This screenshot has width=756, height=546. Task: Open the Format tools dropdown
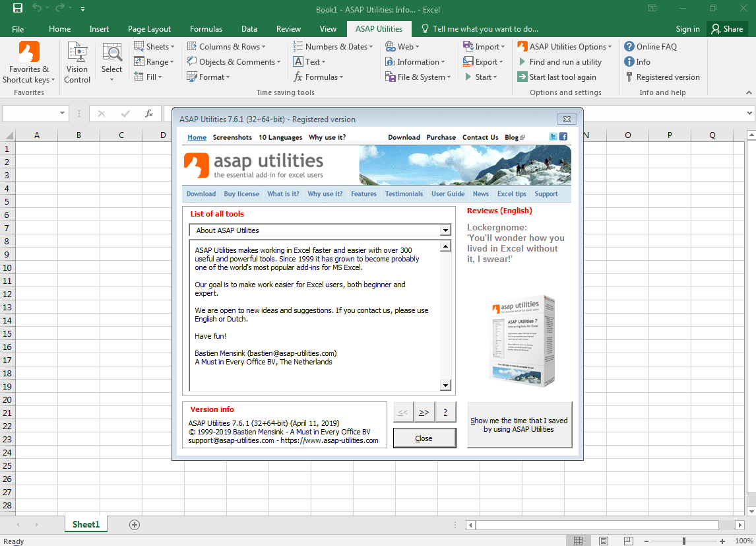click(208, 77)
